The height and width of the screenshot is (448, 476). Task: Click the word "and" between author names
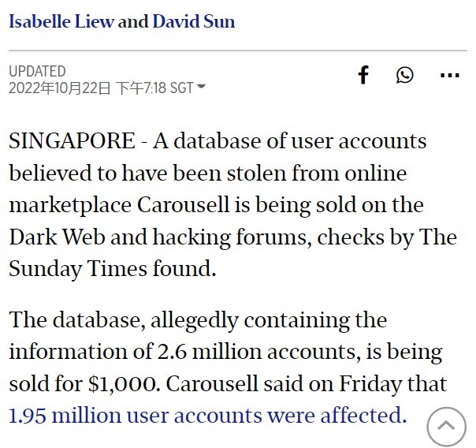coord(132,21)
